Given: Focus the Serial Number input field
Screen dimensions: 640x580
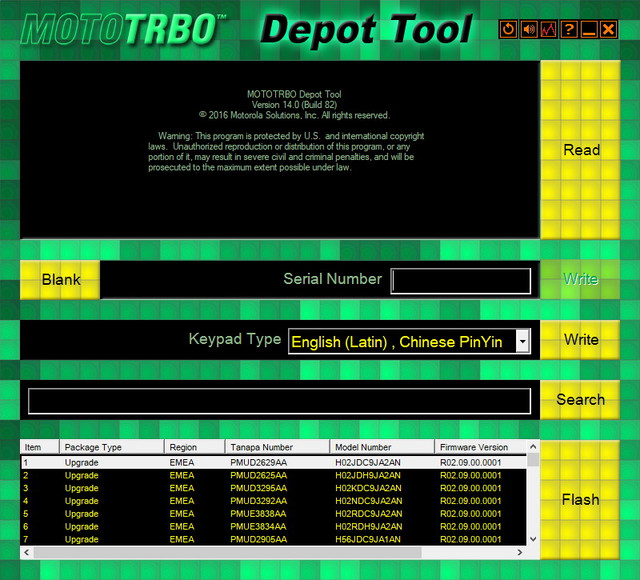Looking at the screenshot, I should pyautogui.click(x=461, y=281).
